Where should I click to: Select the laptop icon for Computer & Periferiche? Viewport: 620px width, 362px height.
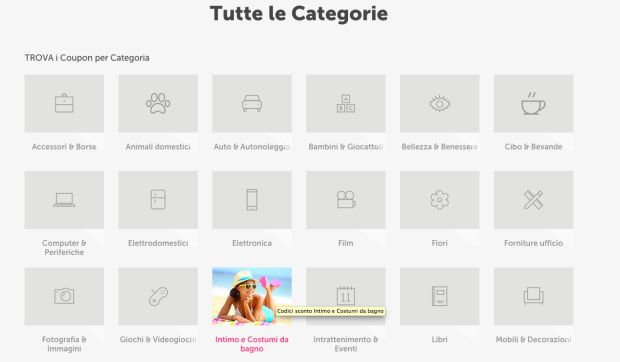64,200
